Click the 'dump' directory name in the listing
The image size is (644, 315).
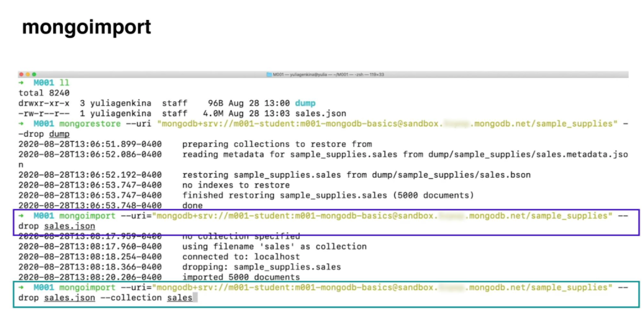[x=305, y=103]
